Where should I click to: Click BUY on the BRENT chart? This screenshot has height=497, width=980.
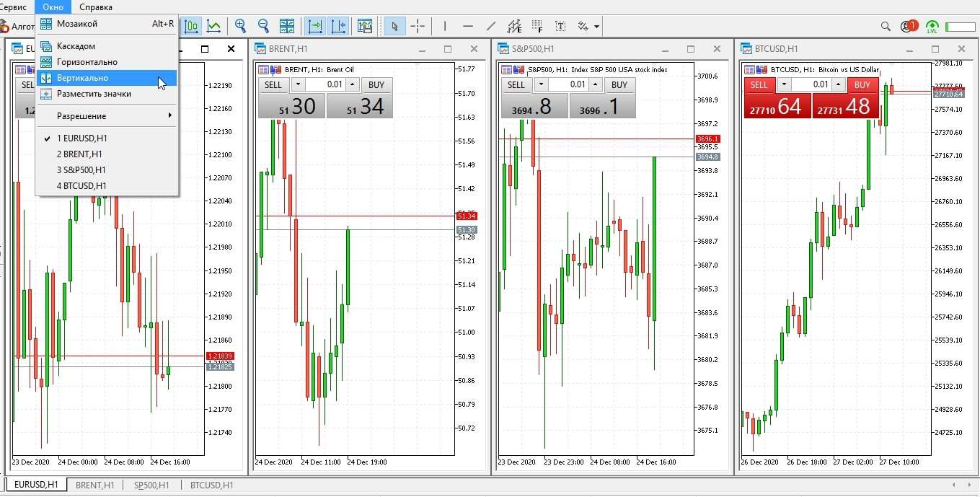point(376,84)
